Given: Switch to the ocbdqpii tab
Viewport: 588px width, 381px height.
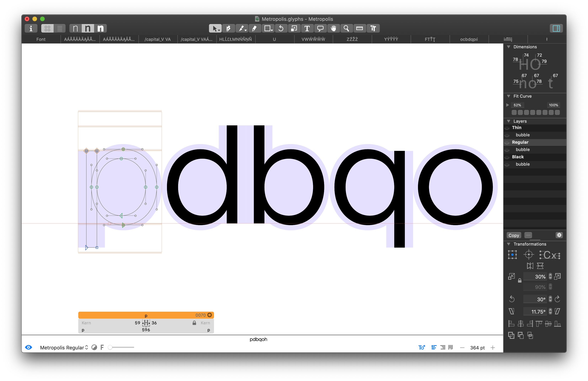Looking at the screenshot, I should pos(469,39).
